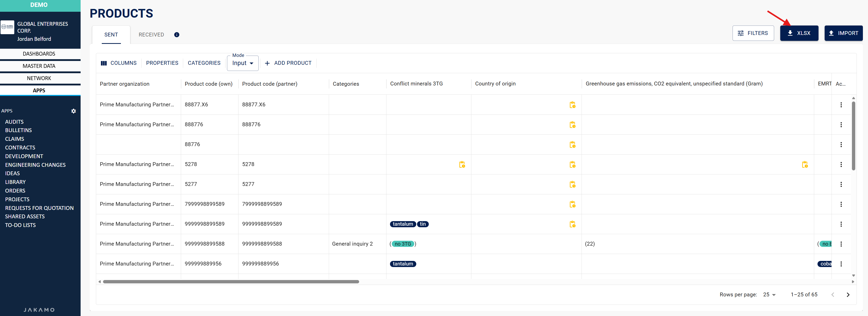The width and height of the screenshot is (868, 316).
Task: Download products as XLSX
Action: pyautogui.click(x=799, y=33)
